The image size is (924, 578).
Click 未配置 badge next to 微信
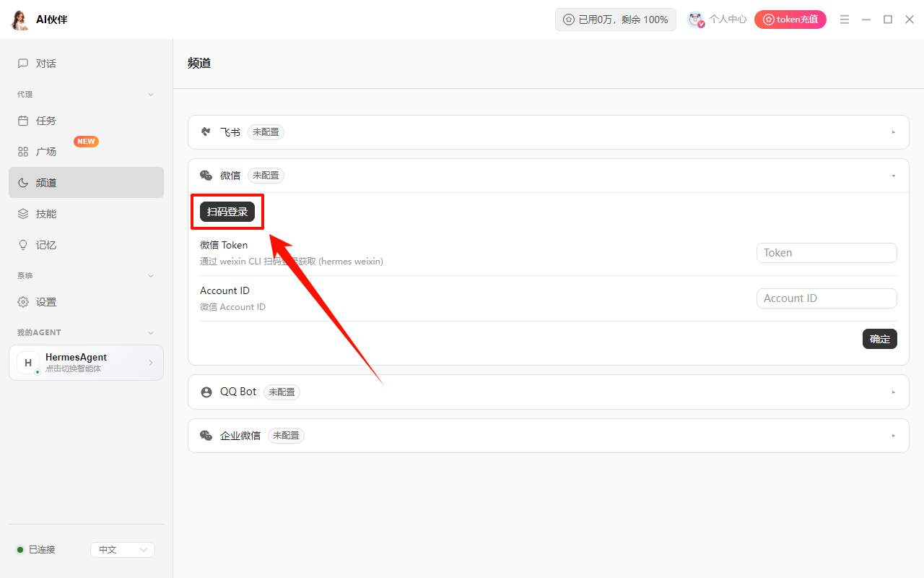(266, 176)
